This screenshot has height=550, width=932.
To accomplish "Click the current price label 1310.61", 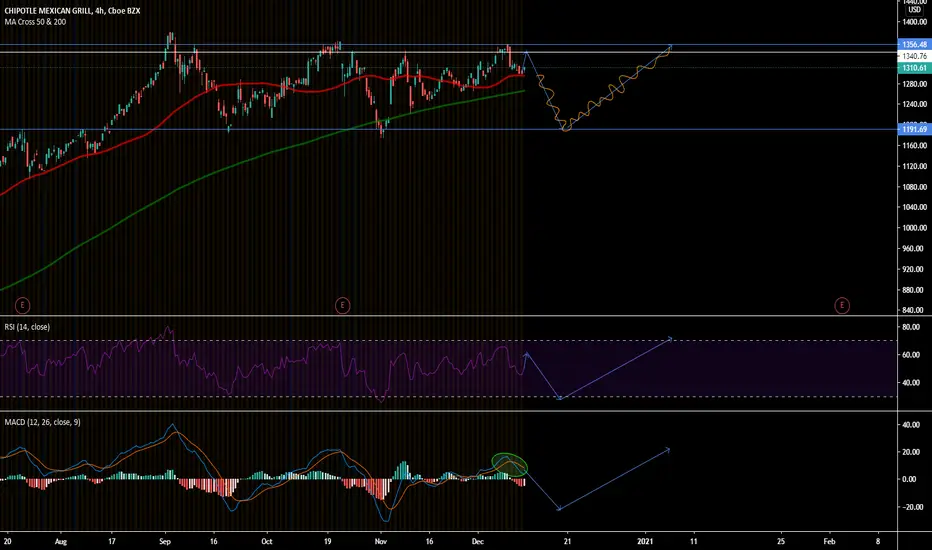I will pyautogui.click(x=914, y=68).
